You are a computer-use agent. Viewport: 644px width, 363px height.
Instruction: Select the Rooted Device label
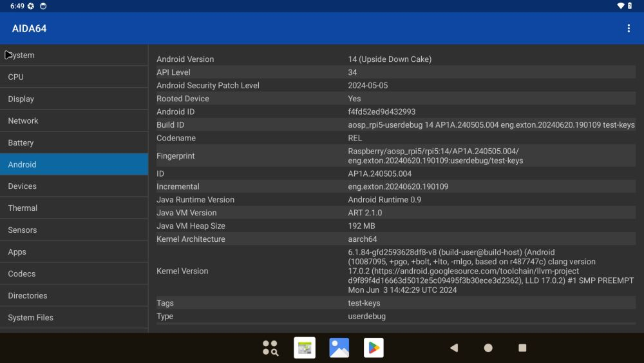(x=183, y=99)
